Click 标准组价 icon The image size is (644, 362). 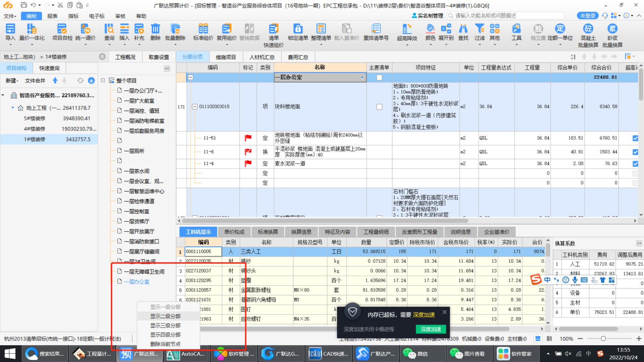tap(203, 32)
